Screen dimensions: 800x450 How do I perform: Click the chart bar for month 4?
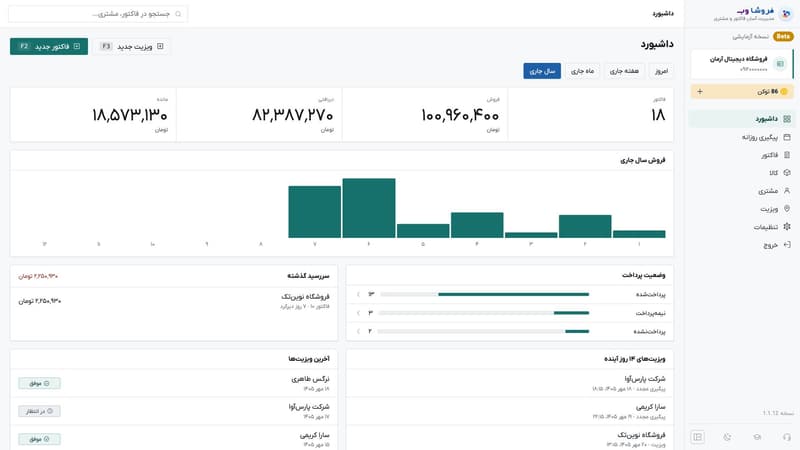point(477,225)
